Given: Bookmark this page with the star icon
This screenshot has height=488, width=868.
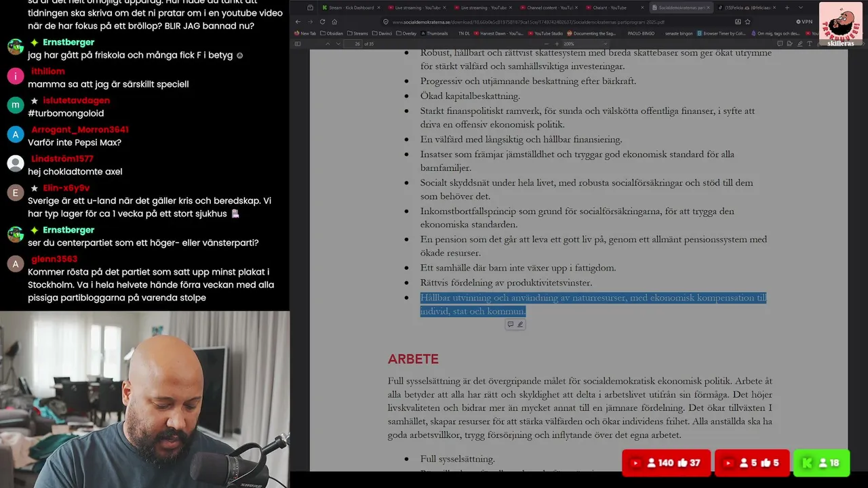Looking at the screenshot, I should (747, 22).
